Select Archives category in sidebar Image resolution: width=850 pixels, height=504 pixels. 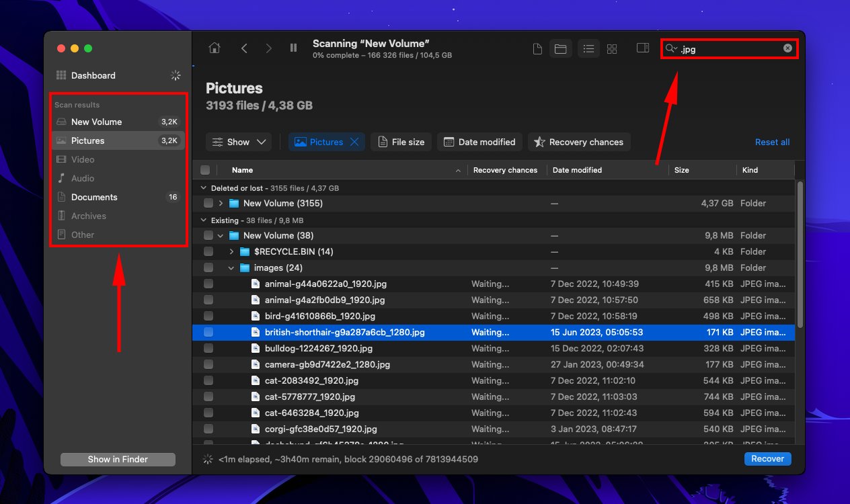[118, 216]
